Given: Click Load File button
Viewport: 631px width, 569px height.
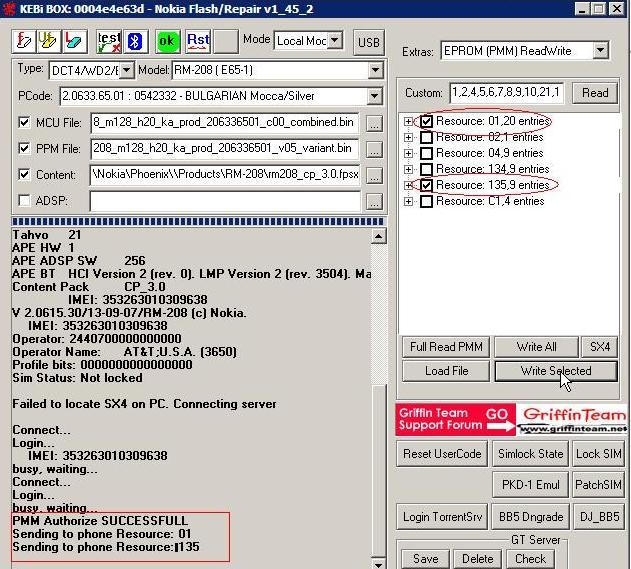Looking at the screenshot, I should point(446,371).
